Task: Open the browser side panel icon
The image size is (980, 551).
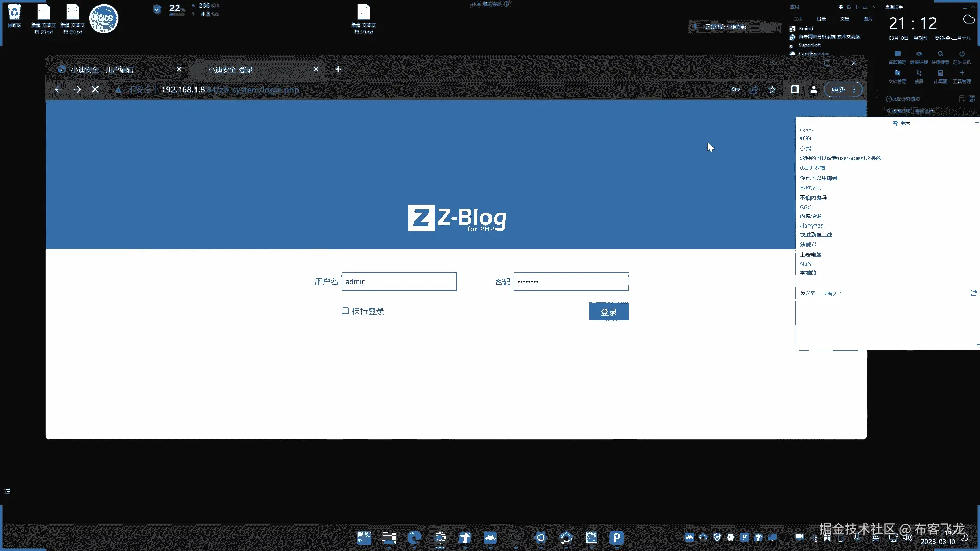Action: pyautogui.click(x=795, y=90)
